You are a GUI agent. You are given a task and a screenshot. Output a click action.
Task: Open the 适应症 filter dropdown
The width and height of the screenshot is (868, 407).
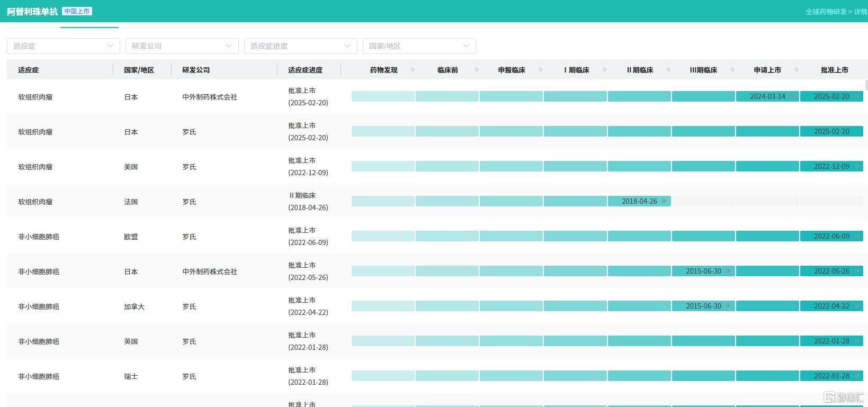coord(63,46)
